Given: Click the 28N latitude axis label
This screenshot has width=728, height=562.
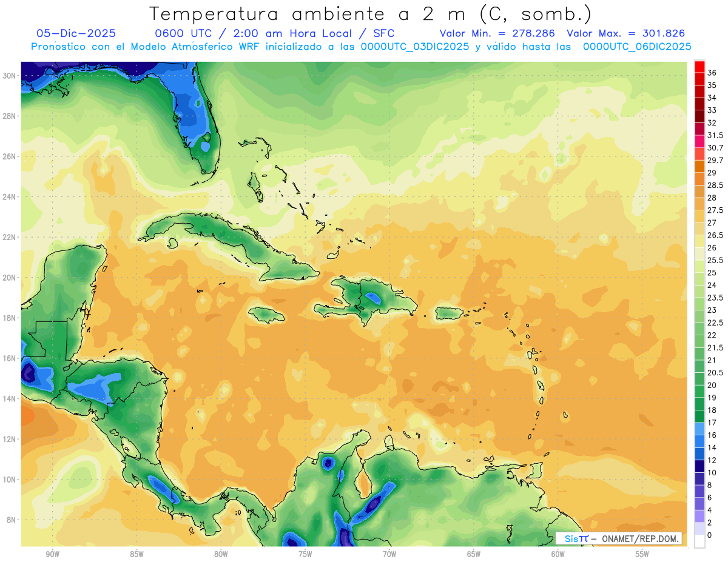Looking at the screenshot, I should (x=10, y=116).
